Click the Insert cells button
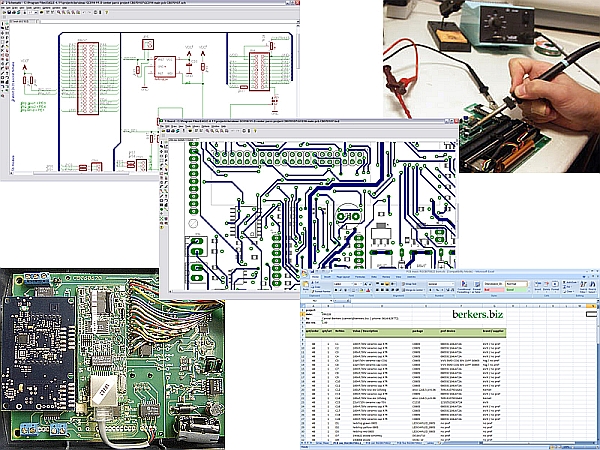 point(538,287)
